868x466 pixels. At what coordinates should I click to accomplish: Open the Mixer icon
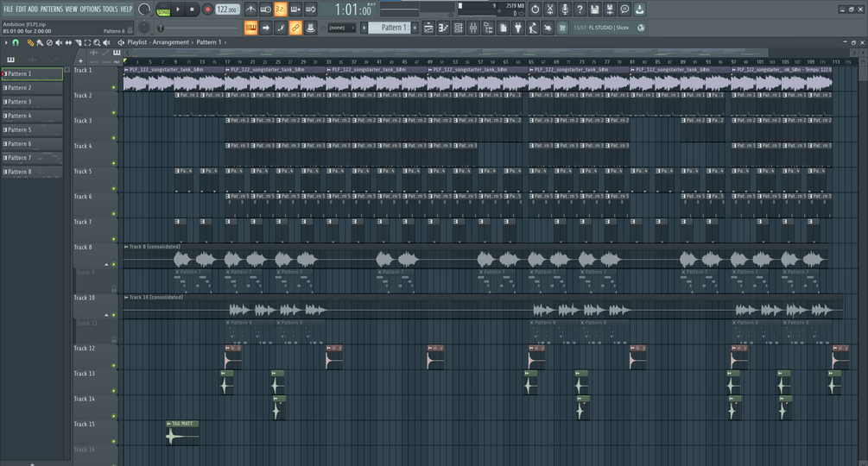[x=473, y=28]
